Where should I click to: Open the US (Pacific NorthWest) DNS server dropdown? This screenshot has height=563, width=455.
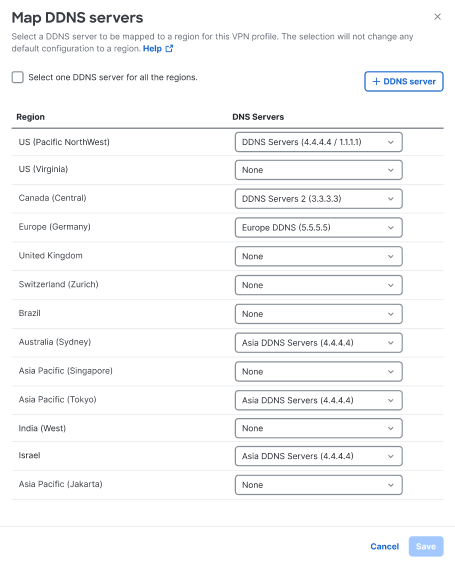tap(319, 142)
